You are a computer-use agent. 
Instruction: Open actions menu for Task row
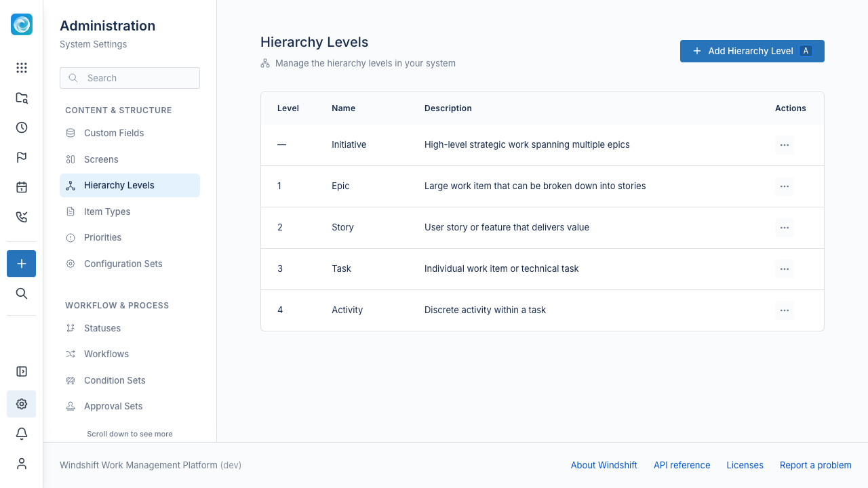(x=785, y=269)
